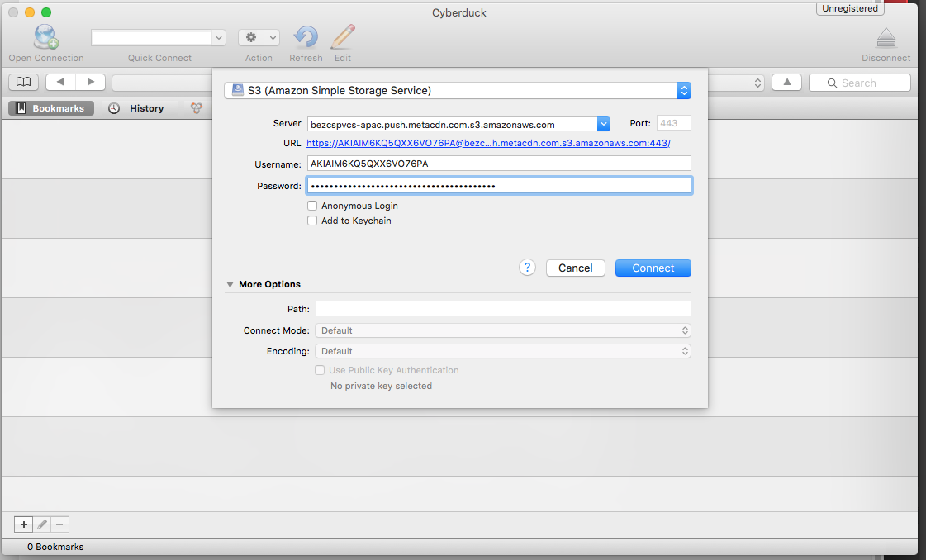
Task: Toggle Use Public Key Authentication checkbox
Action: pyautogui.click(x=320, y=370)
